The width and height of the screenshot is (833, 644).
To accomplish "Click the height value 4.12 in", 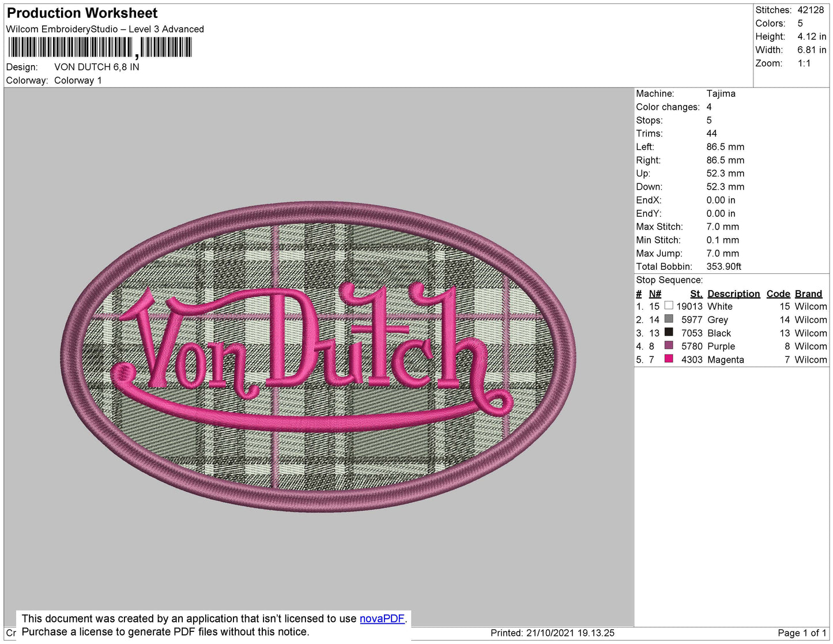I will pyautogui.click(x=812, y=36).
